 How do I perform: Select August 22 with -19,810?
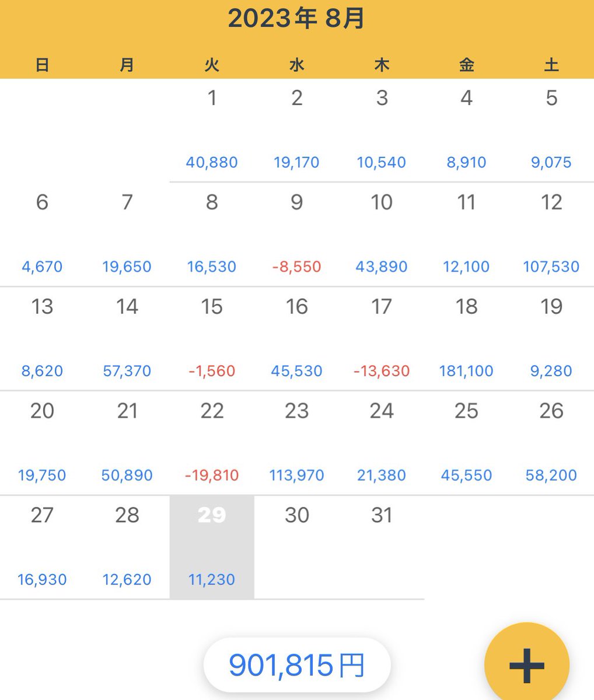pos(212,443)
